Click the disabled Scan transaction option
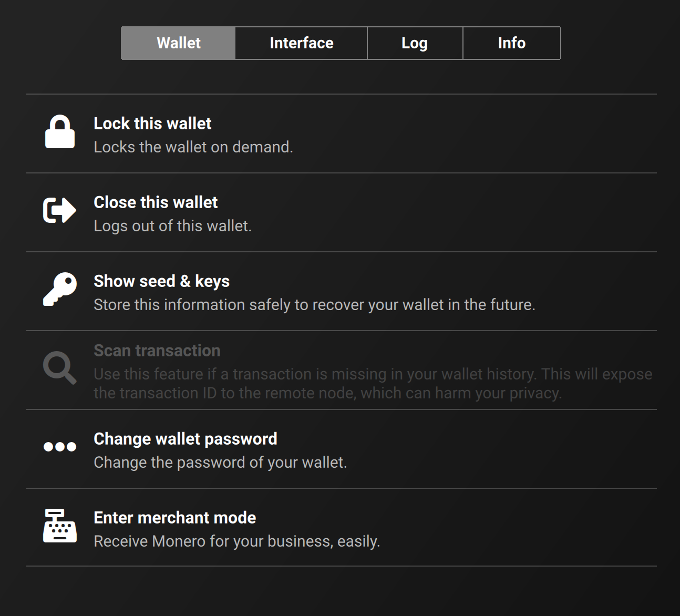Viewport: 680px width, 616px height. [157, 350]
